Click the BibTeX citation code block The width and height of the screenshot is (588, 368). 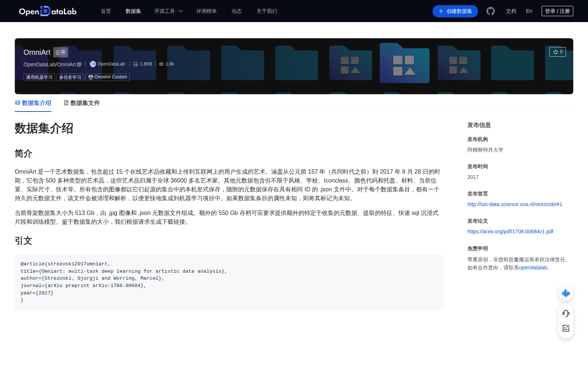(229, 282)
